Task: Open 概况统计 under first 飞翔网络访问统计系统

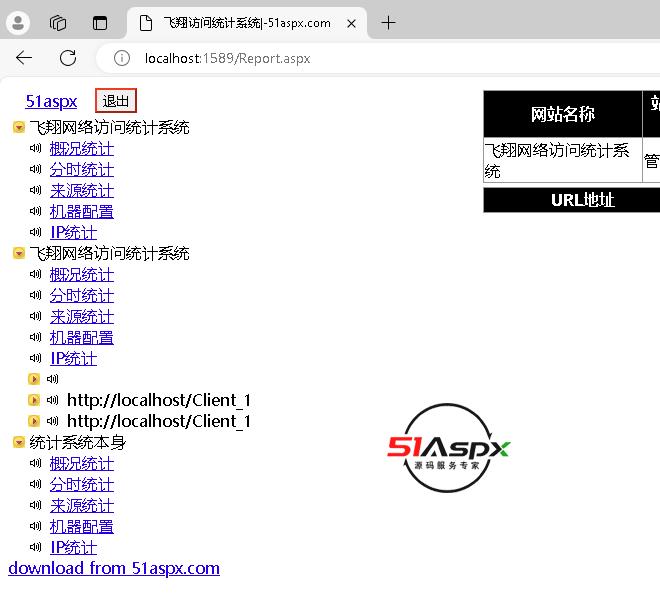Action: tap(82, 149)
